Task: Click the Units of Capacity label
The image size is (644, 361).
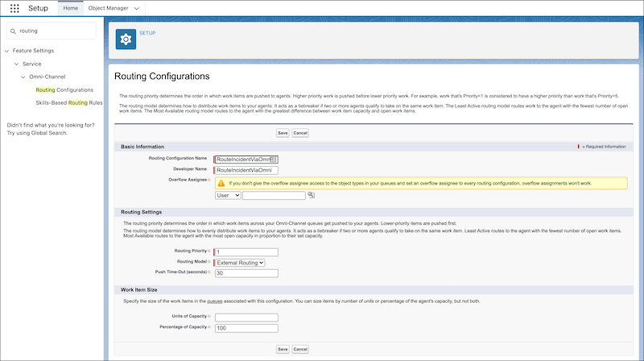Action: pyautogui.click(x=189, y=316)
